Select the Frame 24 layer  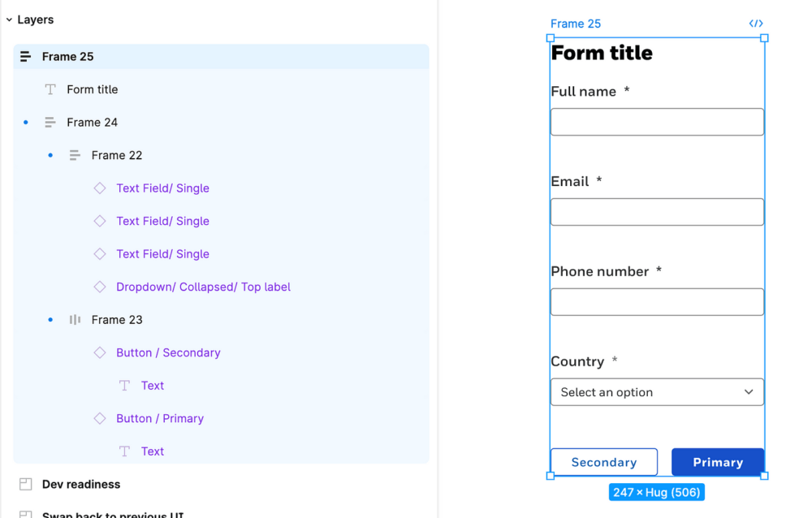click(221, 123)
